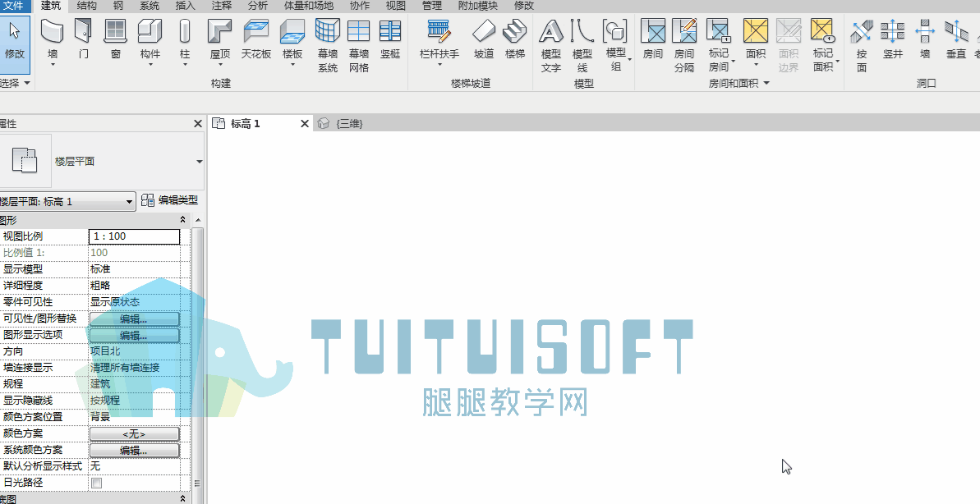Click 编辑 button for 系统颜色方案
This screenshot has width=980, height=504.
(x=135, y=450)
